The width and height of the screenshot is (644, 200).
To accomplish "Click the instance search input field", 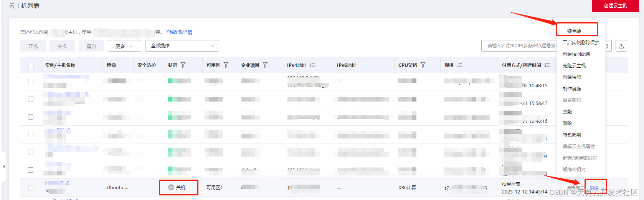I will coord(520,46).
